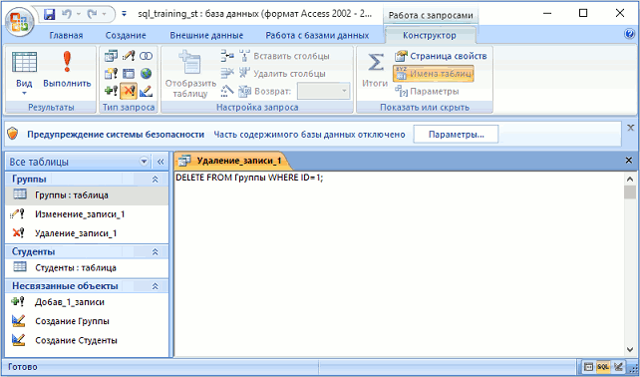
Task: Choose the Make Table query type icon
Action: pyautogui.click(x=111, y=73)
